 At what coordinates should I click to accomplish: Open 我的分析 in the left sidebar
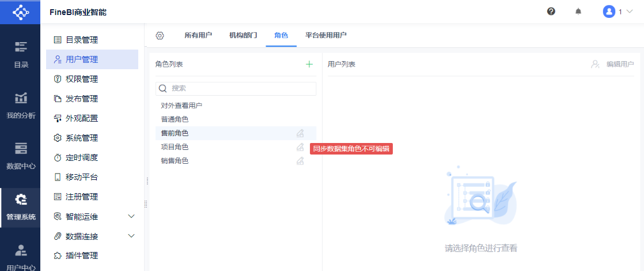(x=21, y=105)
